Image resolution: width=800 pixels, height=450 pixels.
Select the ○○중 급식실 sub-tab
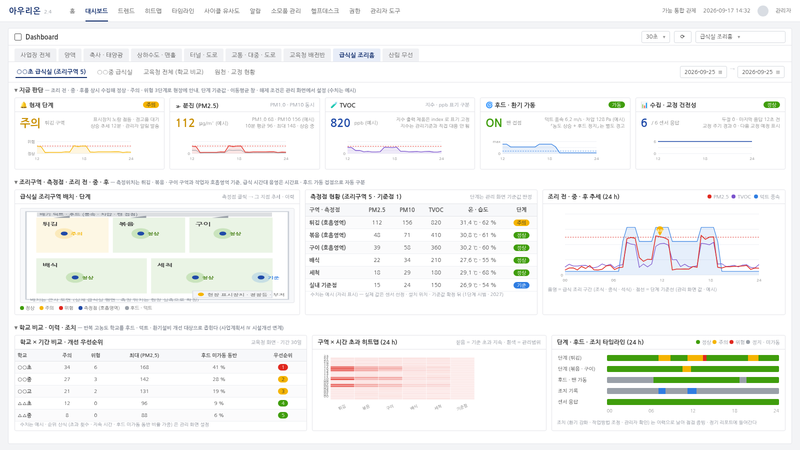click(x=115, y=72)
